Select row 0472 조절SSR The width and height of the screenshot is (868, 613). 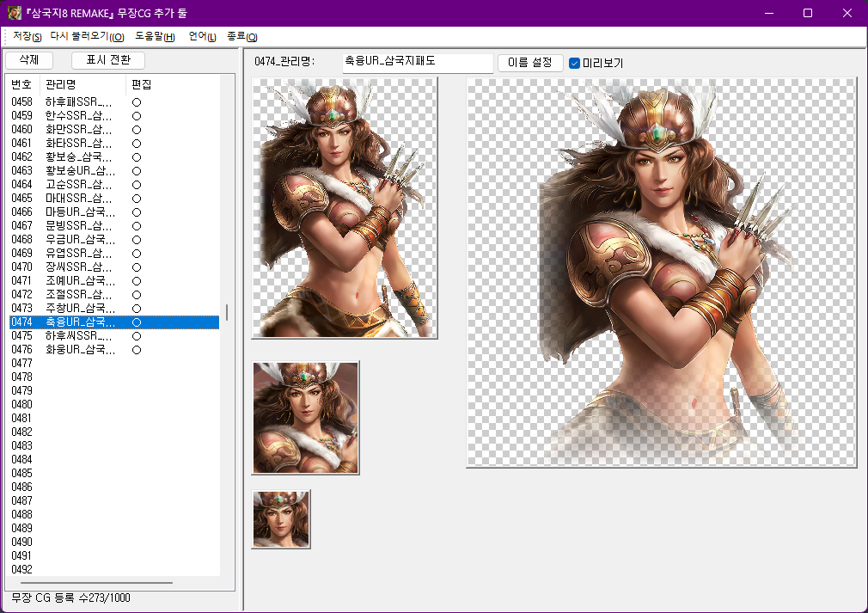tap(114, 295)
